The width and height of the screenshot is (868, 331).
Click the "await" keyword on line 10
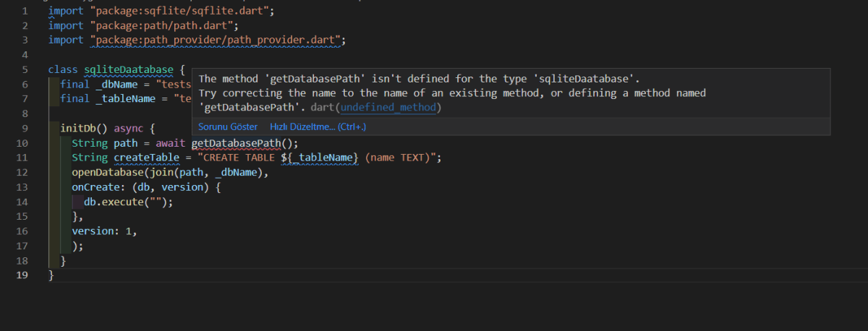pos(170,142)
